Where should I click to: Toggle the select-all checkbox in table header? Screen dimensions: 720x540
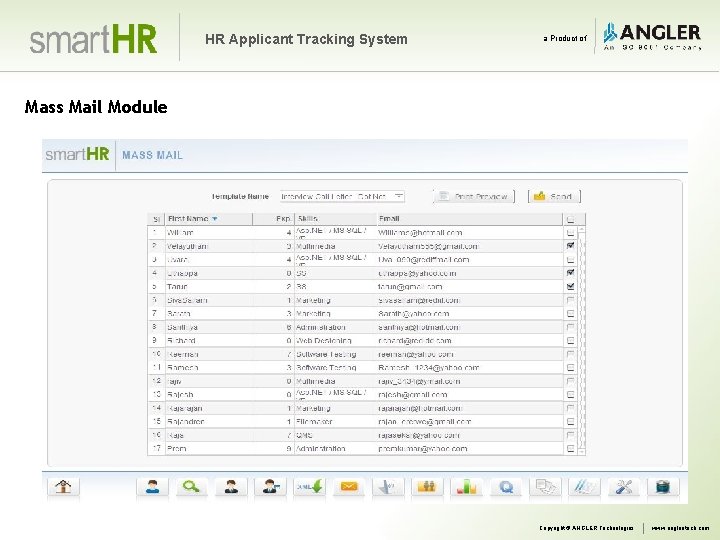point(570,219)
